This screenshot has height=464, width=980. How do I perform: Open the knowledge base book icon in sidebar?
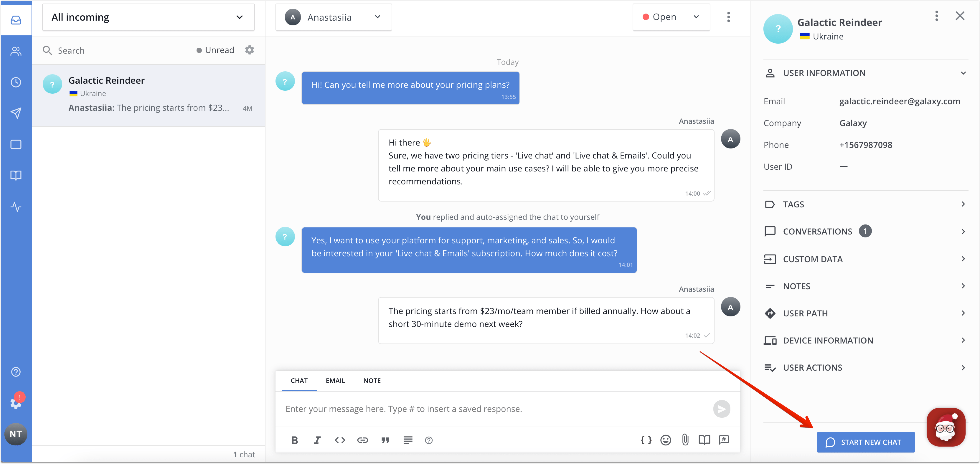click(x=16, y=175)
